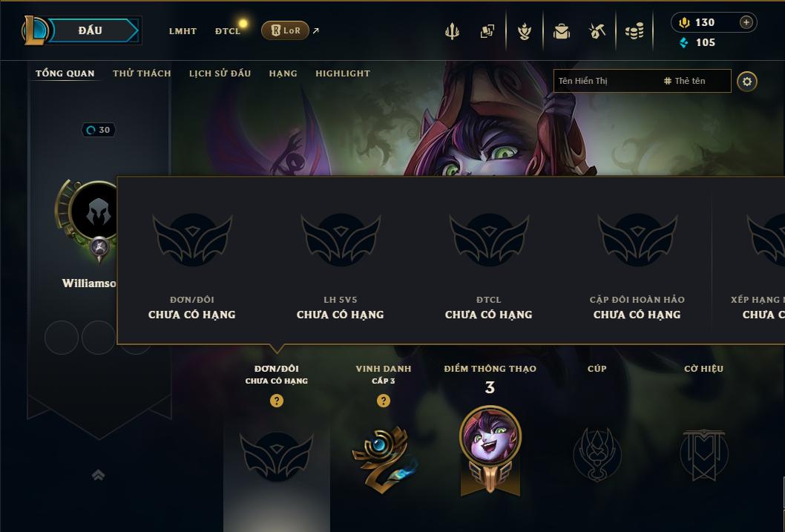Click the CÚP trophy emblem
The height and width of the screenshot is (532, 785).
[x=597, y=454]
